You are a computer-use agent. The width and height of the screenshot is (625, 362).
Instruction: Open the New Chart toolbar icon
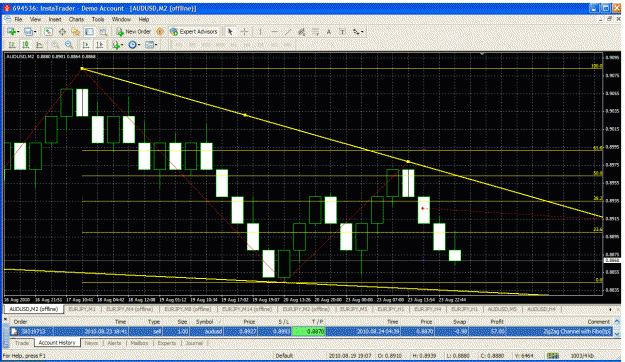tap(11, 32)
